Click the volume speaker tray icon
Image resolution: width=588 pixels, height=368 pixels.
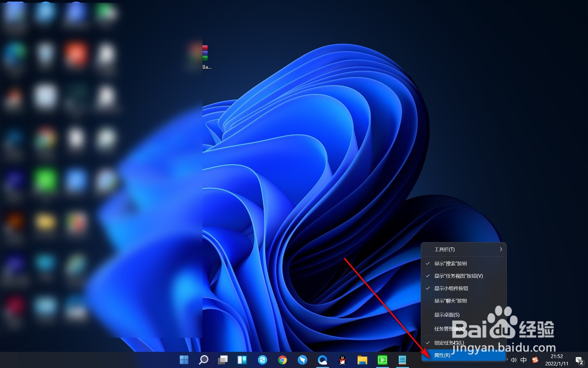(514, 360)
